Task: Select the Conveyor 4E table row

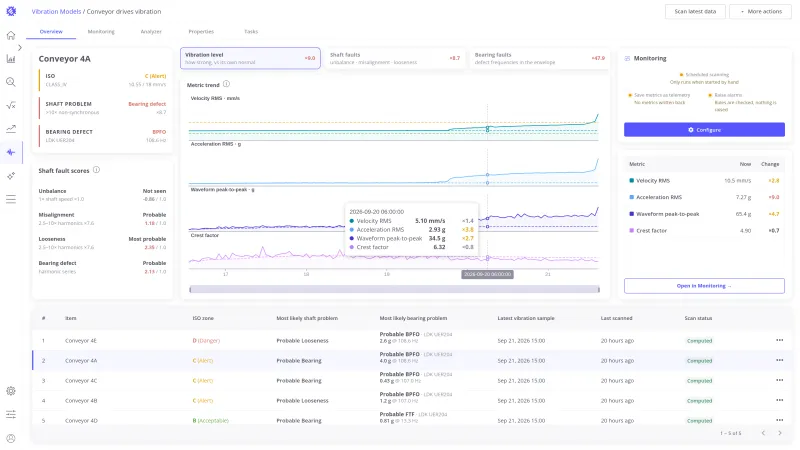Action: pos(412,340)
